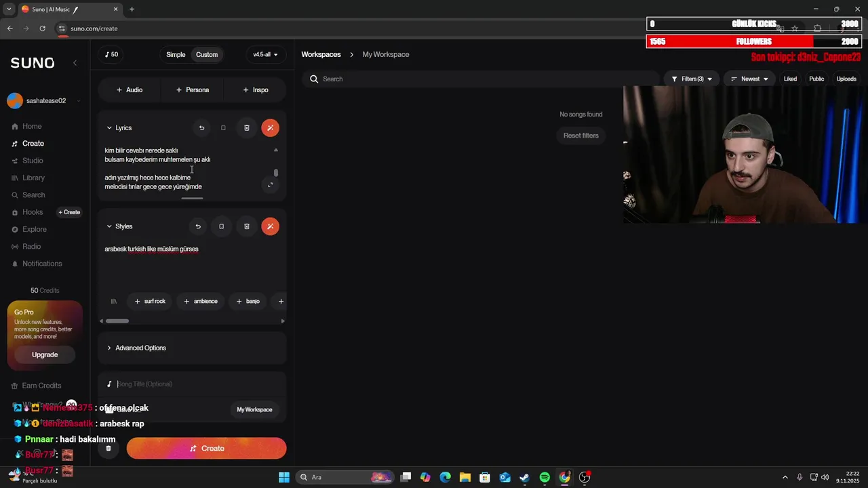
Task: Clear the form with the bottom trash icon
Action: (x=108, y=448)
